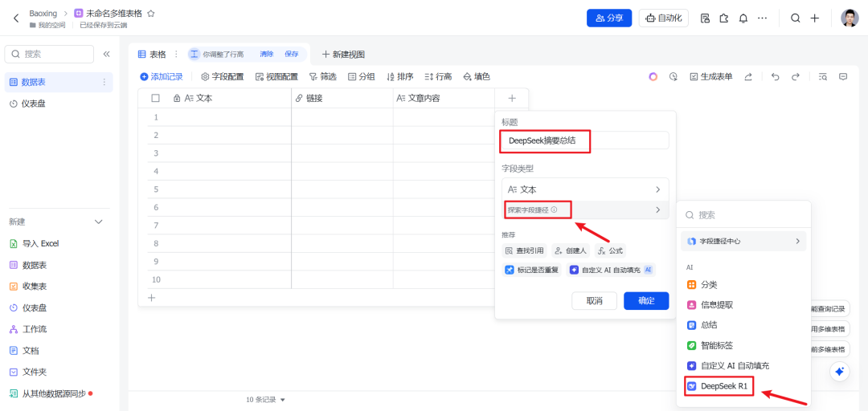The image size is (868, 411).
Task: Click the add-field plus in header
Action: click(512, 98)
